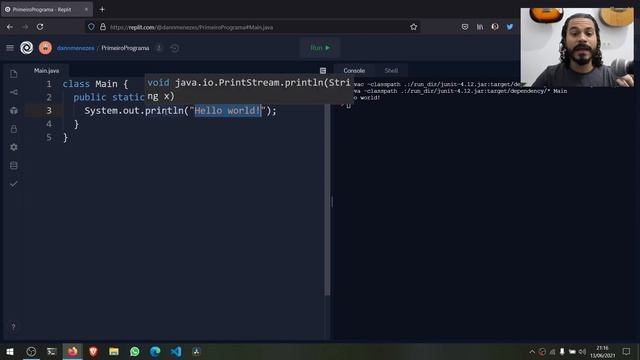Open the volume tray icon

coord(582,351)
